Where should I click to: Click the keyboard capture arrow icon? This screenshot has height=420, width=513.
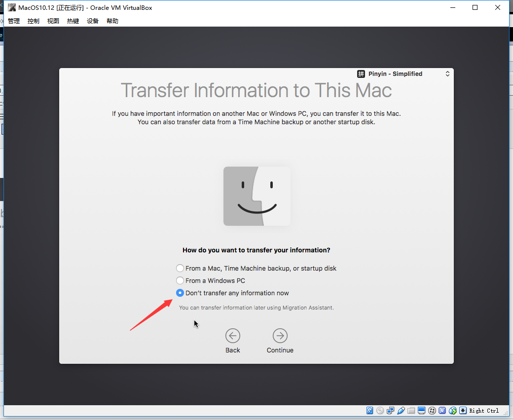click(x=463, y=411)
